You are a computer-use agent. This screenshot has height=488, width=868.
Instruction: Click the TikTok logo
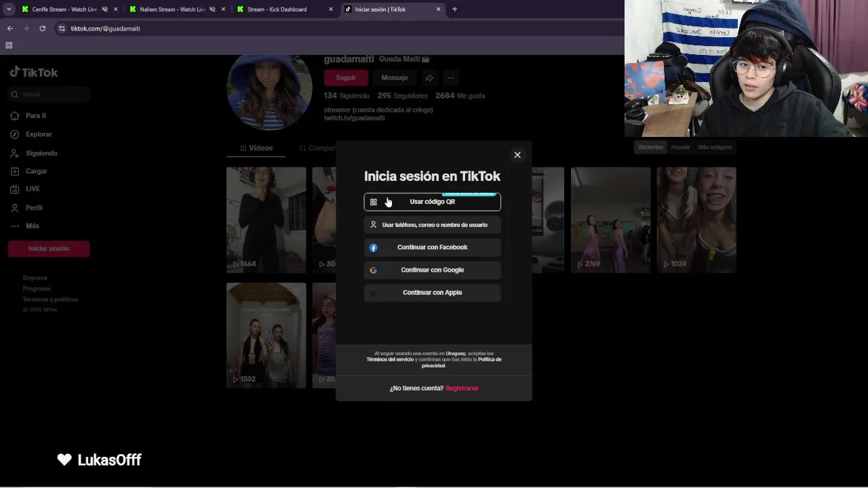[x=34, y=73]
